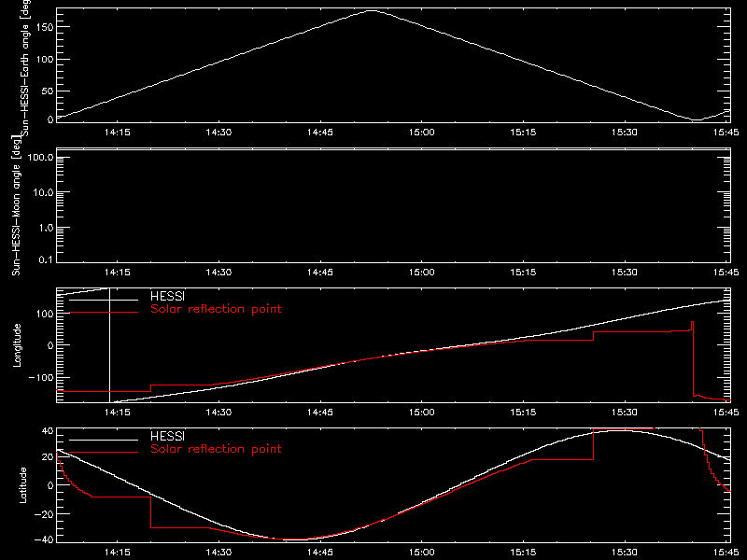Viewport: 747px width, 560px height.
Task: Click the 50 tick on Earth angle axis
Action: click(x=48, y=91)
